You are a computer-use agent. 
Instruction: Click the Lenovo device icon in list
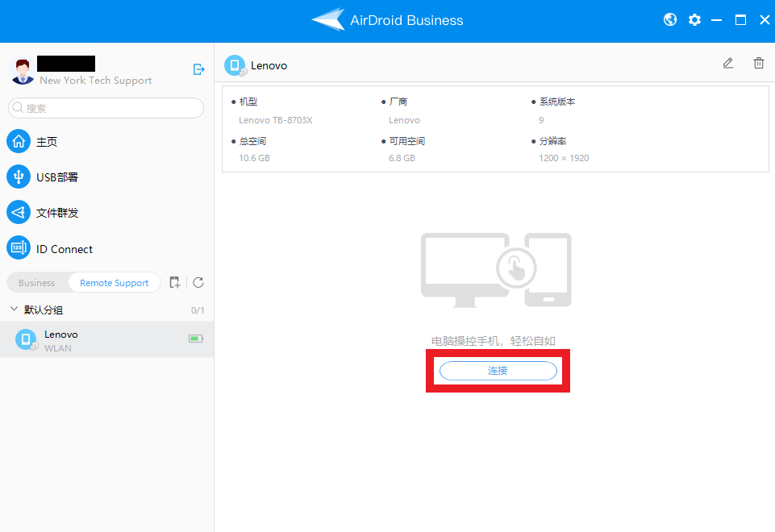26,339
